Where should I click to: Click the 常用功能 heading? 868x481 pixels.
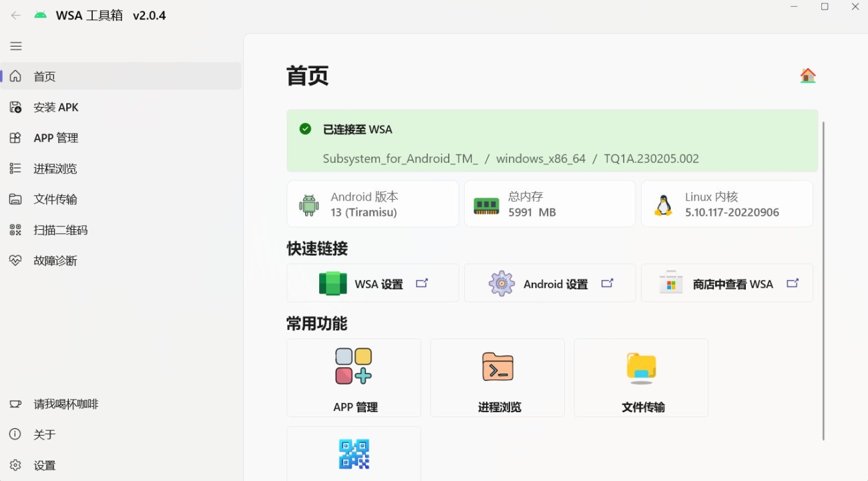click(317, 324)
